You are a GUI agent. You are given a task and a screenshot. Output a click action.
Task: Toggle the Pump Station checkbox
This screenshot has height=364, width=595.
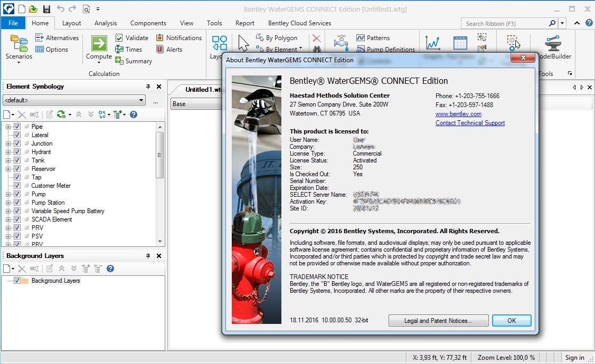pyautogui.click(x=17, y=202)
